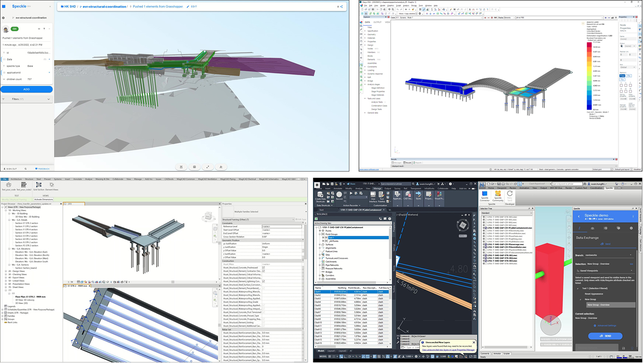This screenshot has width=644, height=364.
Task: Click Activate Dimensions button in Revit
Action: tap(44, 200)
